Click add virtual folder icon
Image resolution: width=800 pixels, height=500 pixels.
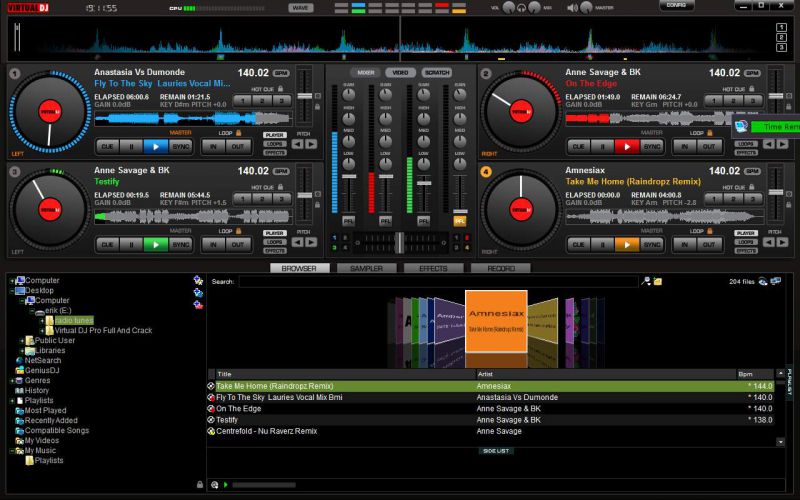[198, 292]
